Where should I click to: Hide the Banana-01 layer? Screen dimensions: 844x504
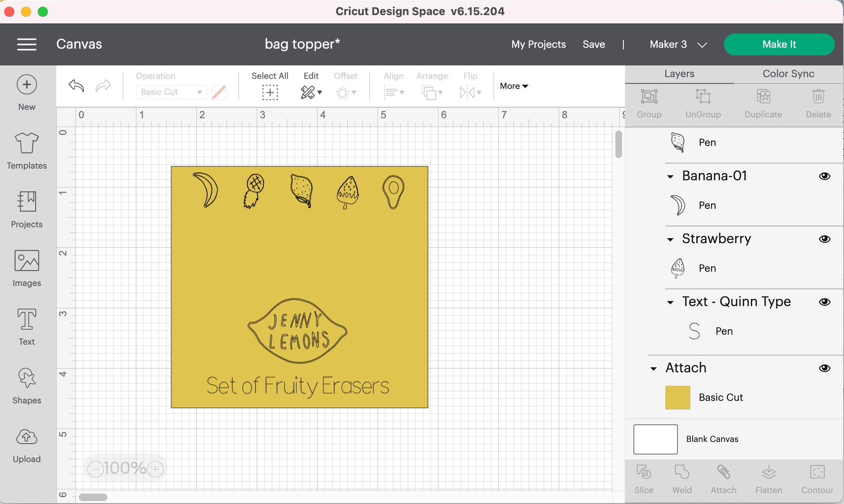(824, 176)
